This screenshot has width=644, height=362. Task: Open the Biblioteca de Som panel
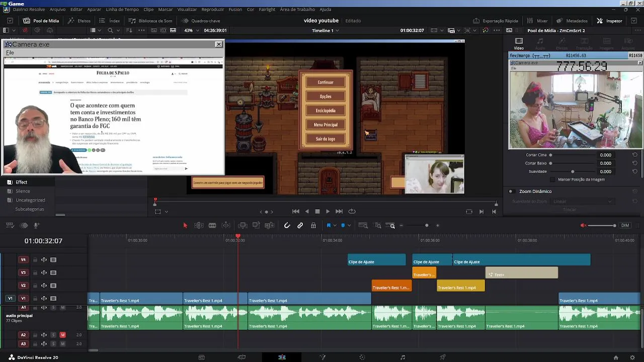150,21
